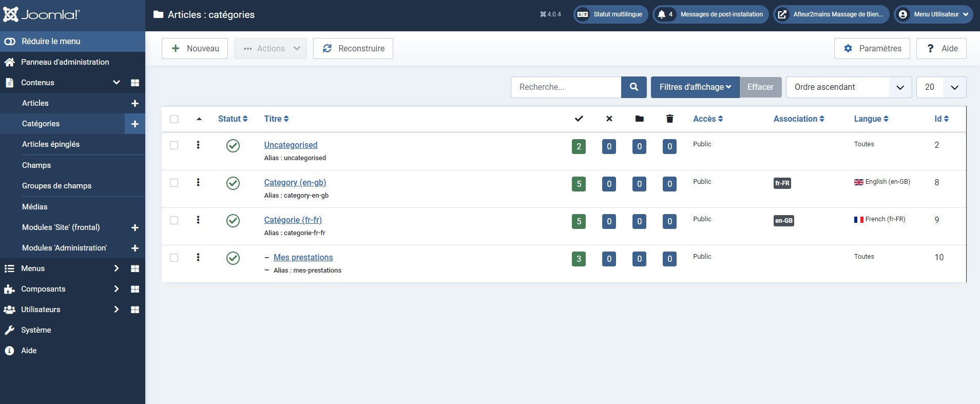This screenshot has height=404, width=980.
Task: Add Administration module via plus icon
Action: 135,248
